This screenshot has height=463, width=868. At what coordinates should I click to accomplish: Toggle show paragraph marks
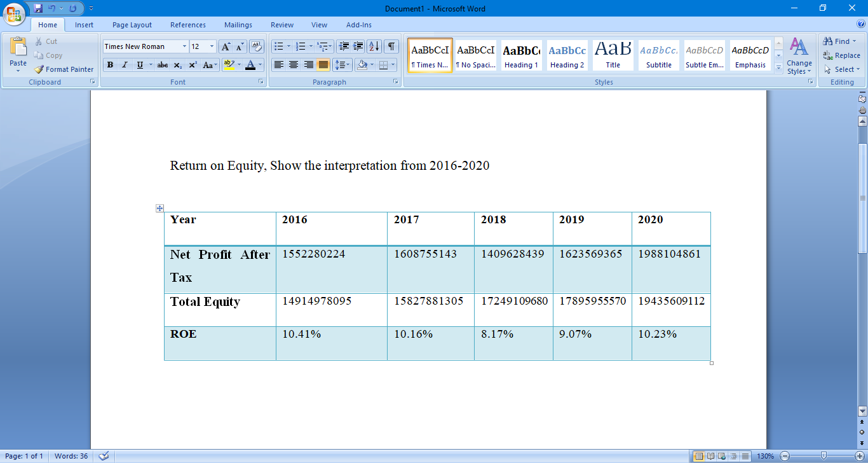click(391, 46)
